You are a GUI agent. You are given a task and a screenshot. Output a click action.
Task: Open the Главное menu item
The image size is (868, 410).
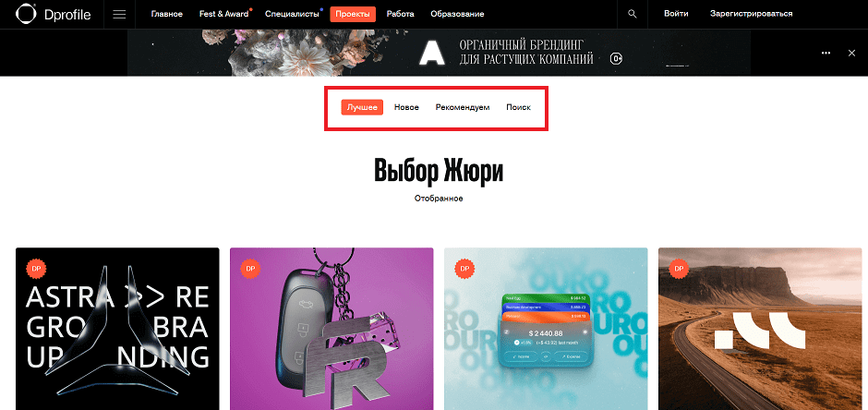[x=166, y=14]
